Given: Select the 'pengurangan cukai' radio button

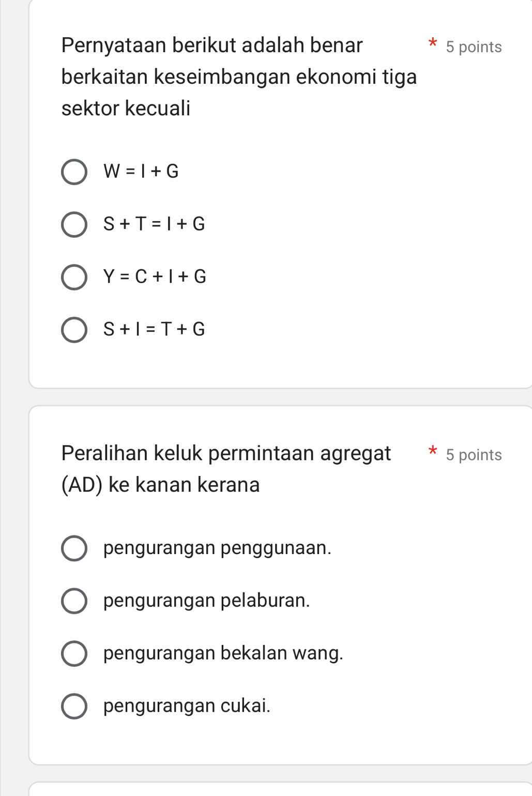Looking at the screenshot, I should click(x=74, y=707).
